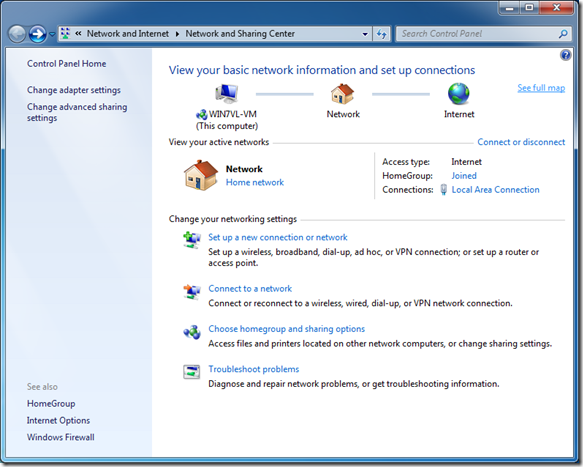This screenshot has height=467, width=583.
Task: Click the Joined HomeGroup link
Action: [x=464, y=175]
